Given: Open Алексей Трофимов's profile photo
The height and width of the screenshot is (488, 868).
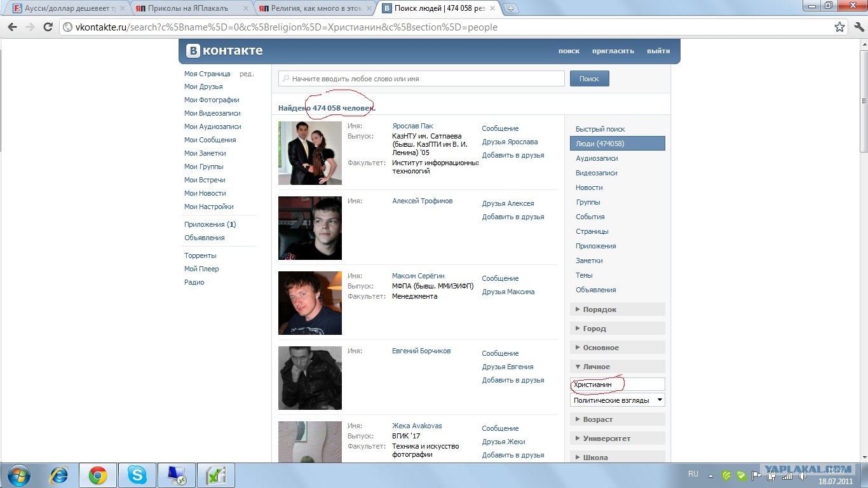Looking at the screenshot, I should pos(310,228).
